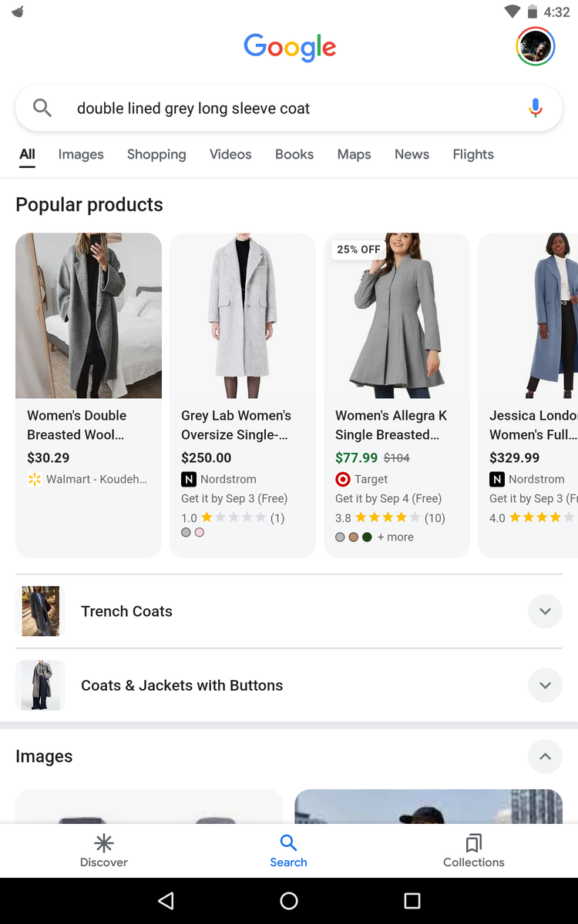Switch to the Videos tab
Screen dimensions: 578x924
(x=230, y=155)
